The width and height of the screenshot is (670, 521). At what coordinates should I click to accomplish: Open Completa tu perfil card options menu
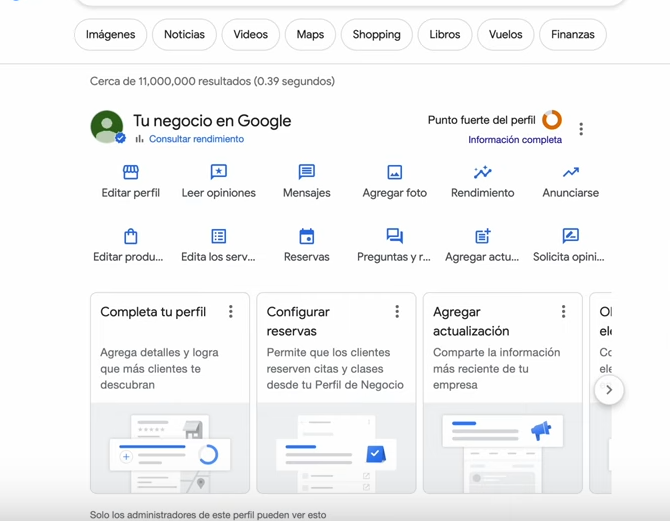click(x=231, y=312)
